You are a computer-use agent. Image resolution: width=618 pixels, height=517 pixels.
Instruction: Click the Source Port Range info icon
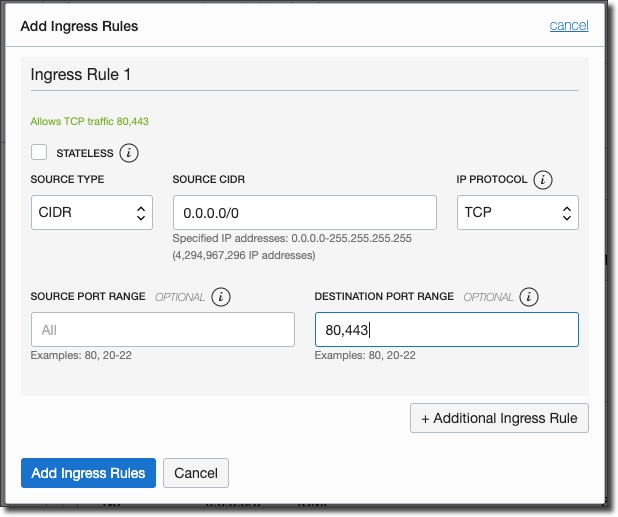[221, 297]
